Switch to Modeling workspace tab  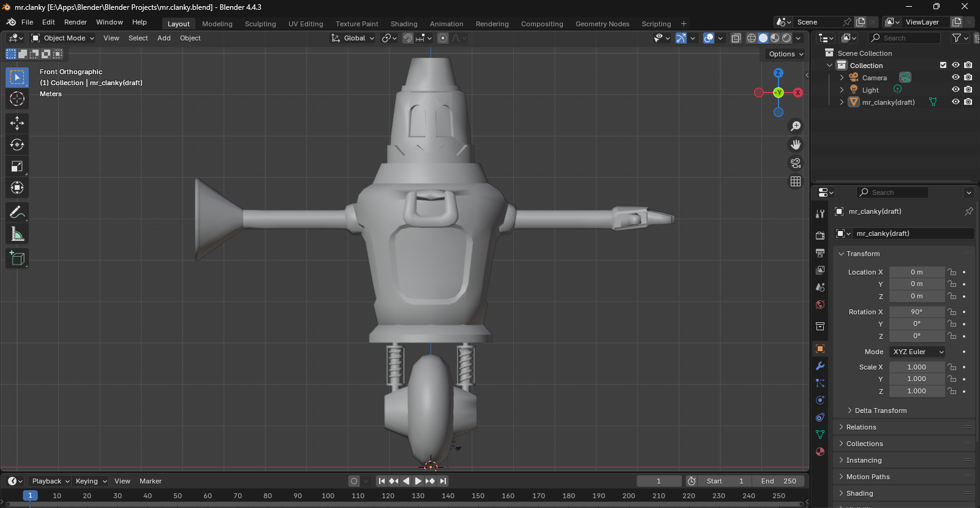(217, 24)
